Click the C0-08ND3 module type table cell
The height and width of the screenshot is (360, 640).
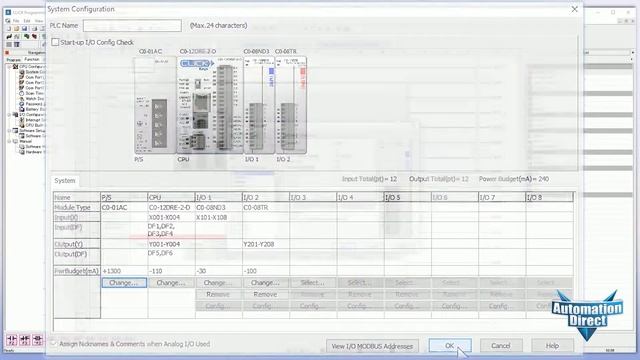pos(219,208)
